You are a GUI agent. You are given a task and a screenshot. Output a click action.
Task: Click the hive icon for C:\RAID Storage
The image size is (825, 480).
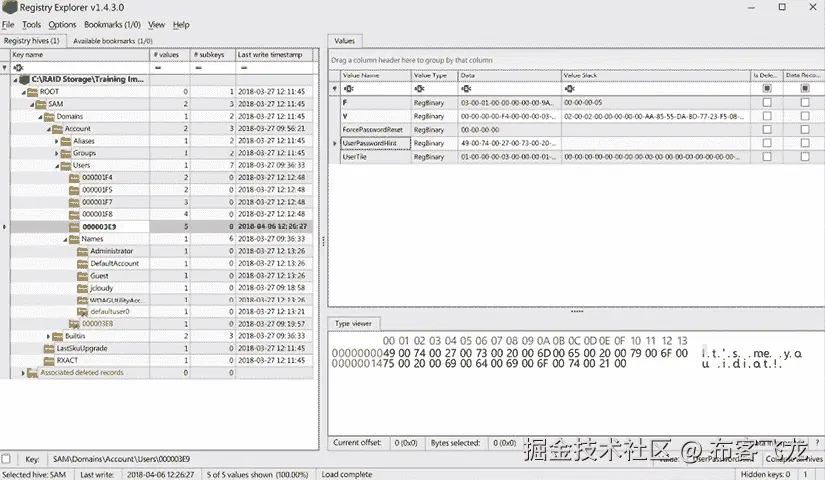coord(24,79)
